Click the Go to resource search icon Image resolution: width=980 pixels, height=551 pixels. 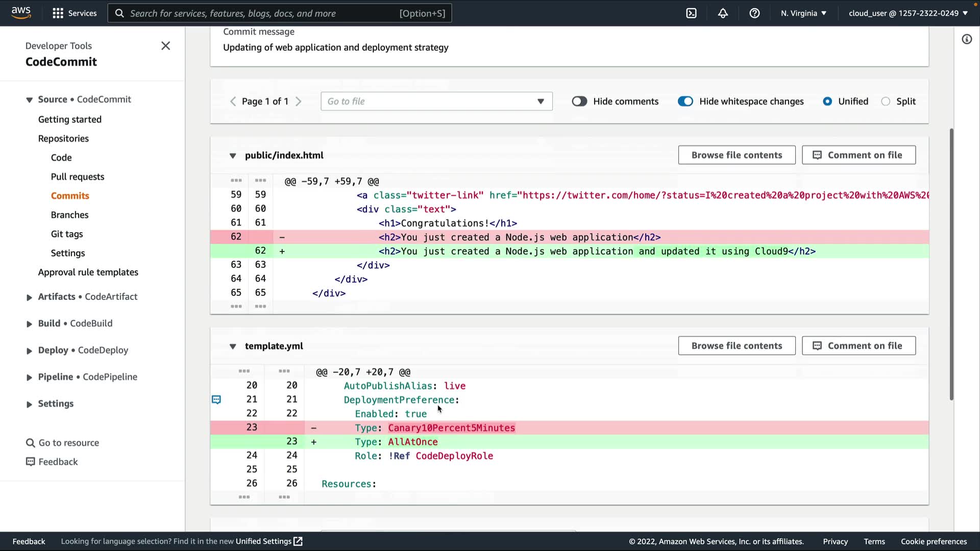point(31,443)
